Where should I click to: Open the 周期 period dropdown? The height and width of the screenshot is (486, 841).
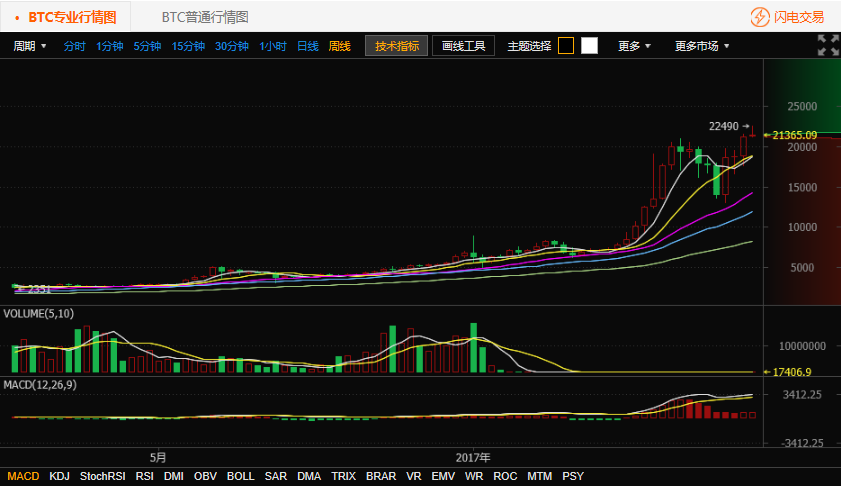coord(29,46)
